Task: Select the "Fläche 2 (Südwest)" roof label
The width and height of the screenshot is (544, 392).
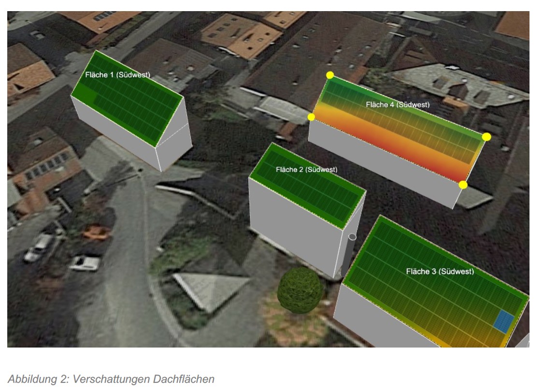Action: point(306,170)
